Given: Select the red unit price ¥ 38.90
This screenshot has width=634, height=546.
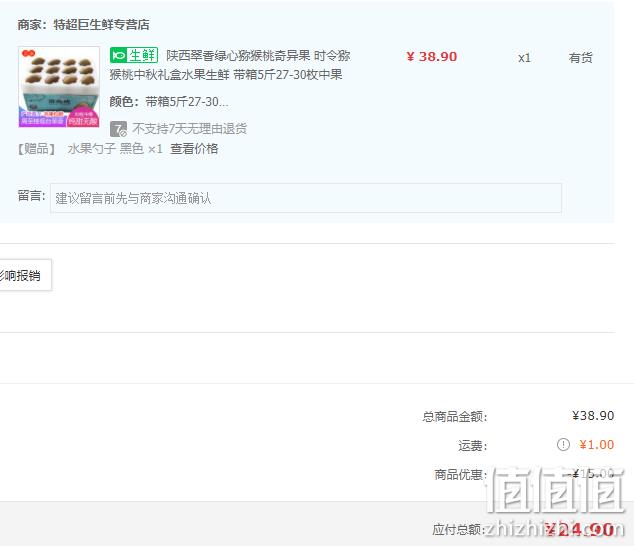Looking at the screenshot, I should [x=432, y=57].
